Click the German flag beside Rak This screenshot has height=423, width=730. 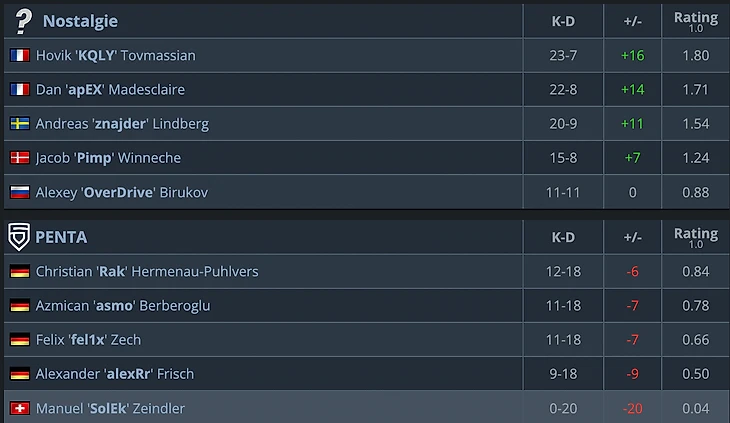click(20, 271)
